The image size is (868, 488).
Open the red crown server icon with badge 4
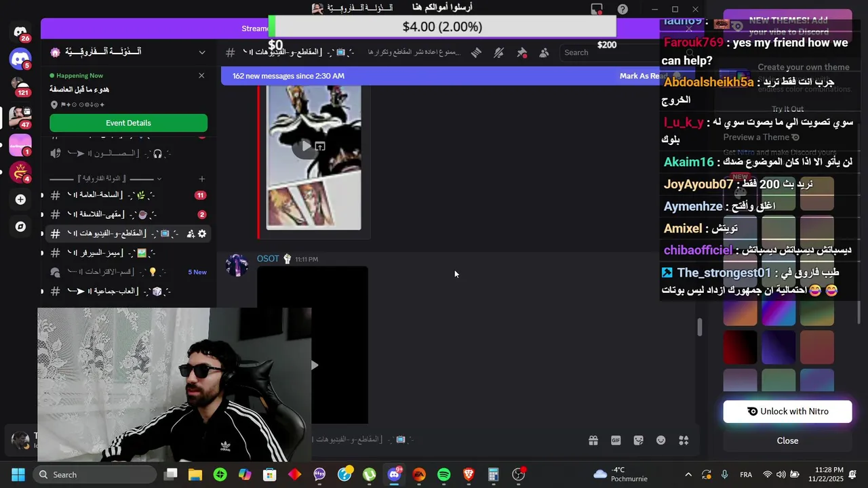(20, 172)
